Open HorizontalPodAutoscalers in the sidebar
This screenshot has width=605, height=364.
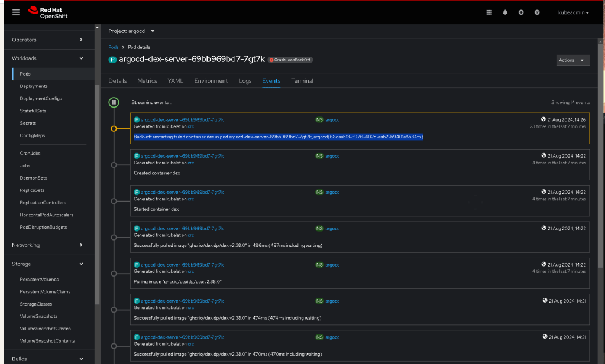tap(46, 214)
